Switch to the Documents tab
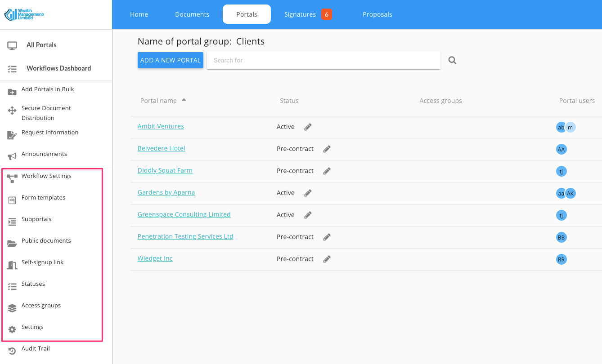 coord(192,14)
